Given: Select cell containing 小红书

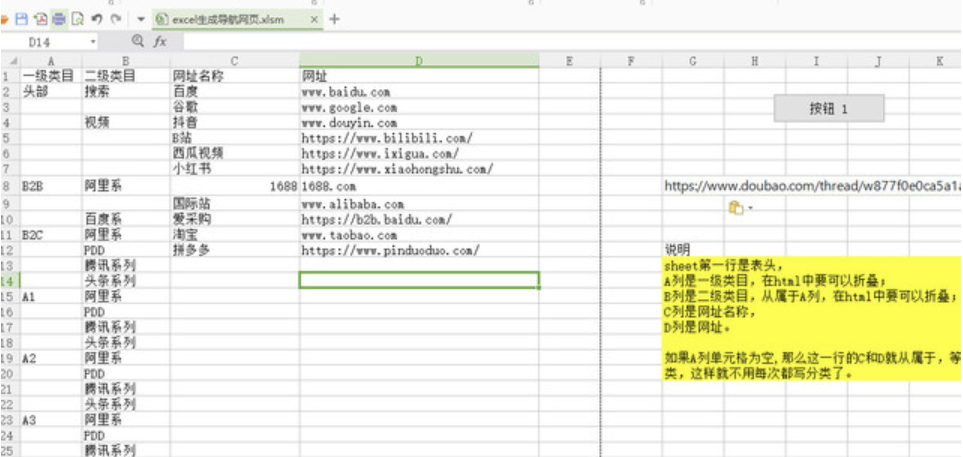Looking at the screenshot, I should tap(235, 168).
